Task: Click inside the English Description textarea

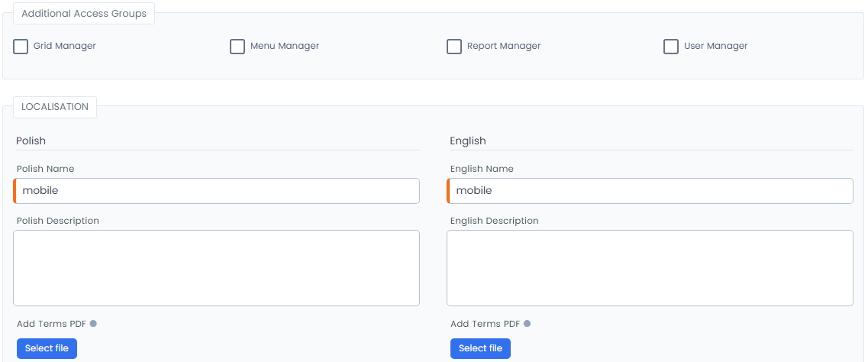Action: tap(650, 268)
